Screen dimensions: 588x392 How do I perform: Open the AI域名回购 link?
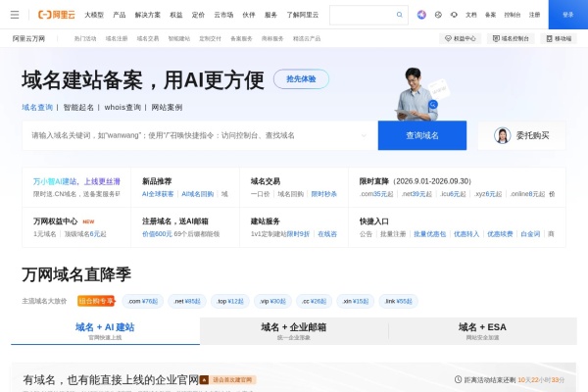198,194
